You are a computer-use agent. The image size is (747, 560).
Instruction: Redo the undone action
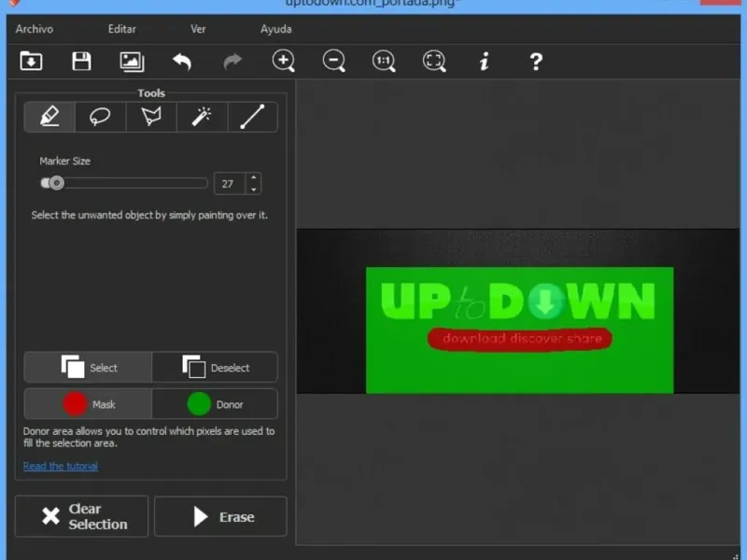(233, 61)
